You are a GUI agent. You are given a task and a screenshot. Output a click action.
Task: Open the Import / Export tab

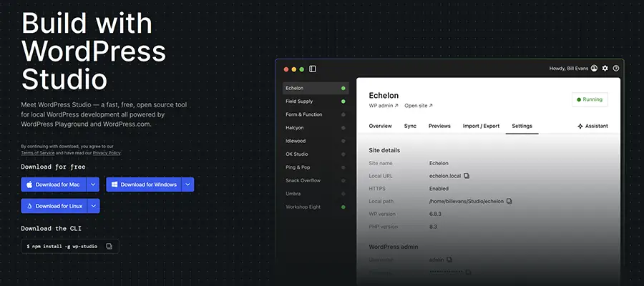[x=481, y=126]
